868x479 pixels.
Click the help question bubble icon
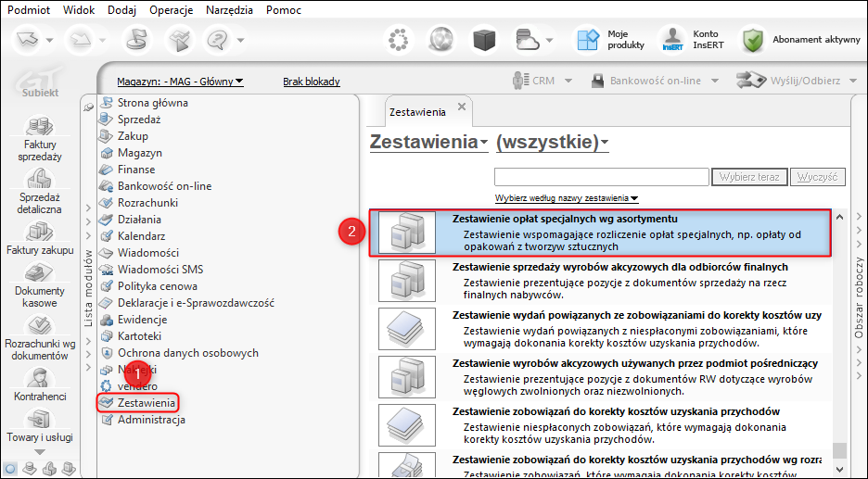[x=217, y=40]
